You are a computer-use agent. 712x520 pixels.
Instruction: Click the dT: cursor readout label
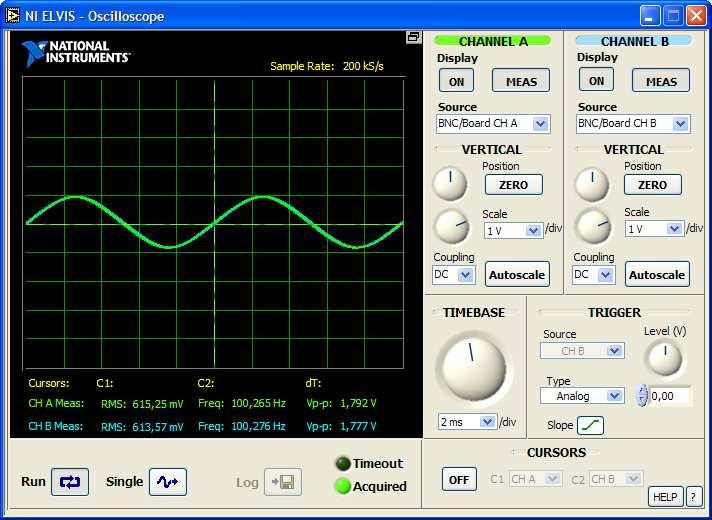click(x=313, y=383)
